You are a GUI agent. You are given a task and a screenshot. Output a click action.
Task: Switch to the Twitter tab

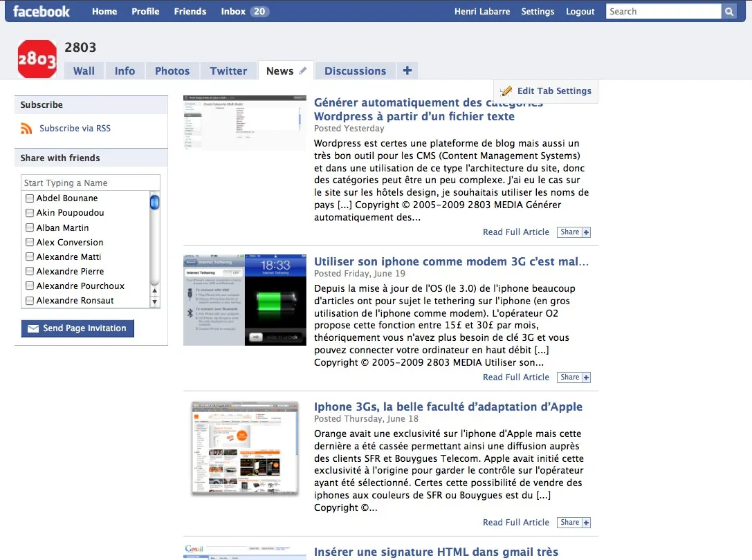pos(228,71)
